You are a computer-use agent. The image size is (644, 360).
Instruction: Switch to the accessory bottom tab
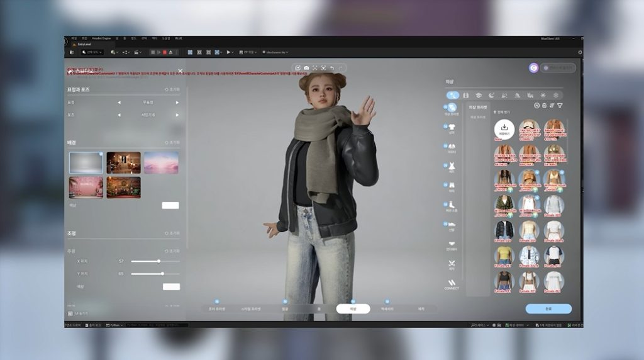click(x=387, y=308)
